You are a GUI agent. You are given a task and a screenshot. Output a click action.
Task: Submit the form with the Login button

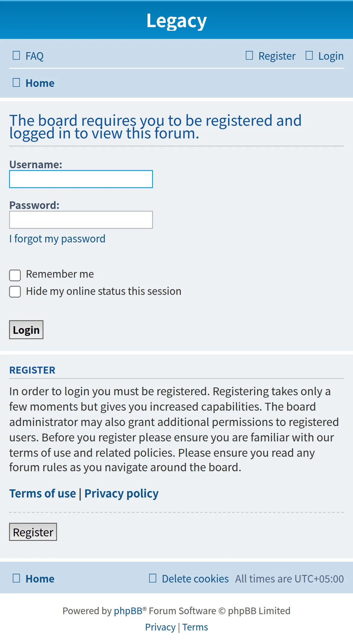click(x=26, y=330)
